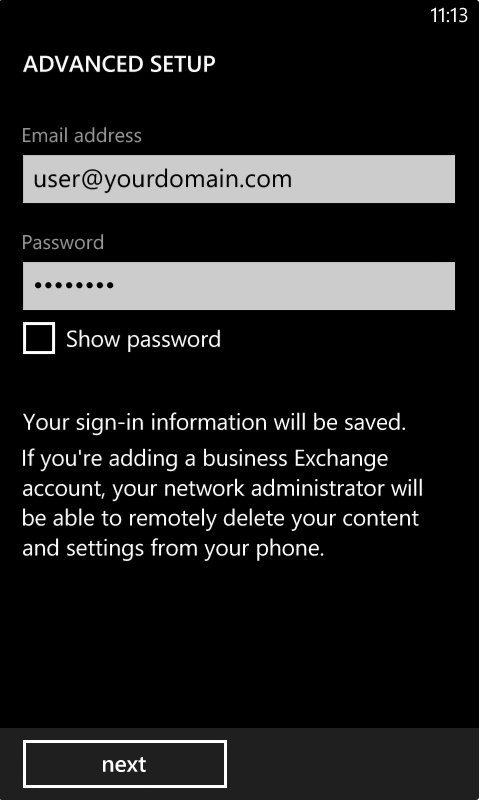Tick the Show password checkbox
481x800 pixels.
[39, 338]
